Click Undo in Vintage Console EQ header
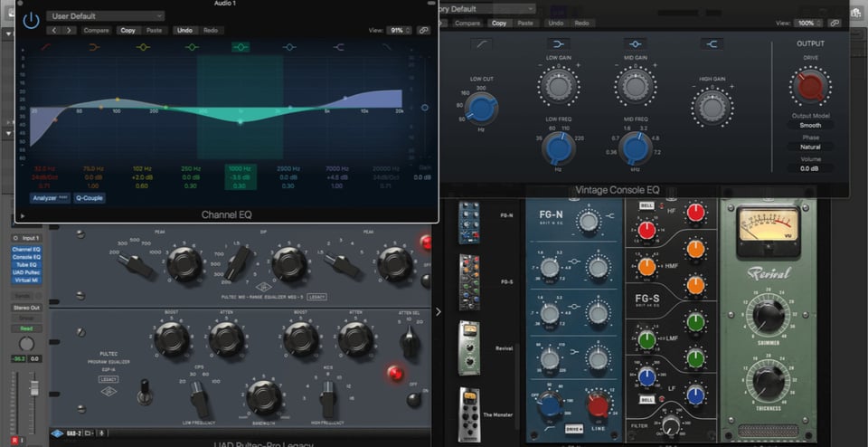Image resolution: width=868 pixels, height=447 pixels. tap(556, 23)
